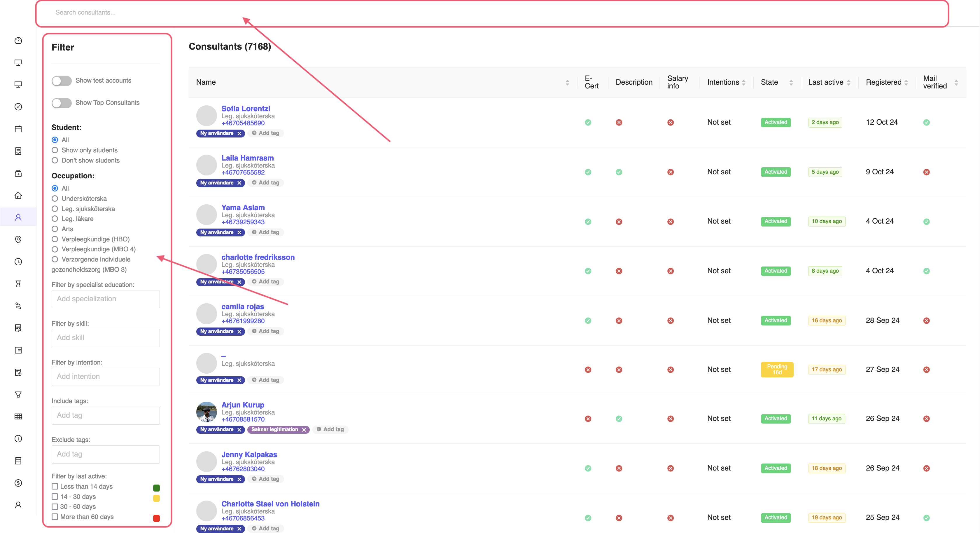Remove the Ny användare tag from Laila Hamrasm
This screenshot has width=980, height=533.
click(x=239, y=183)
